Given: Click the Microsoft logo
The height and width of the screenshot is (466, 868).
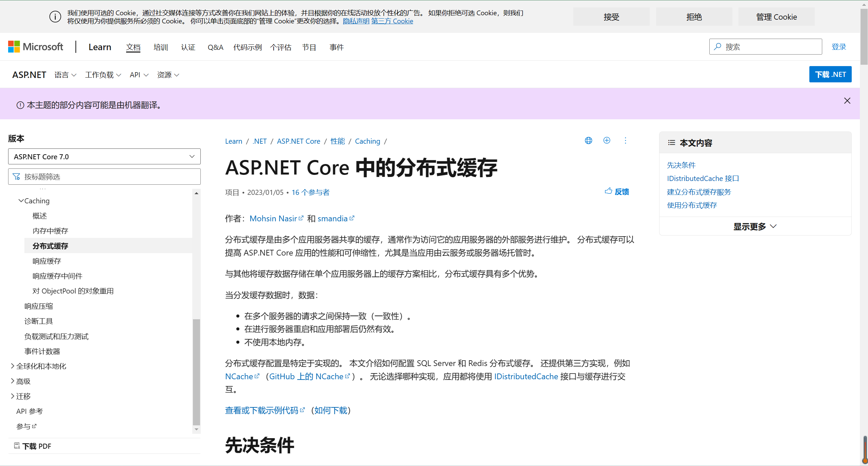Looking at the screenshot, I should (36, 47).
